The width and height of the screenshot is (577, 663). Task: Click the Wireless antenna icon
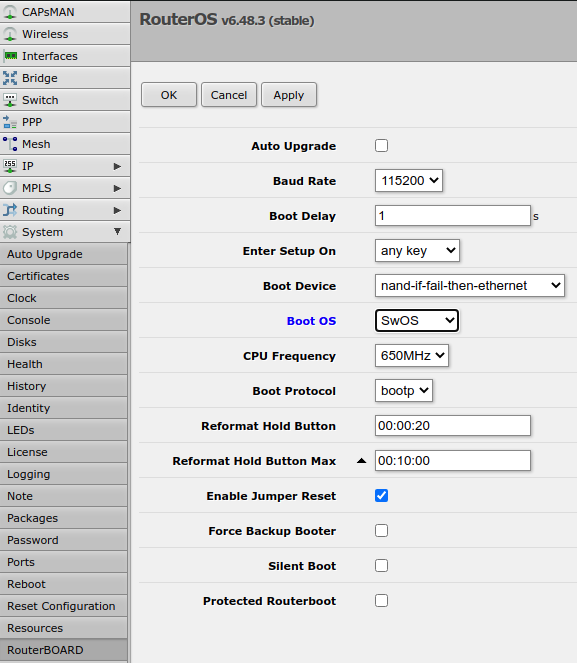click(10, 34)
